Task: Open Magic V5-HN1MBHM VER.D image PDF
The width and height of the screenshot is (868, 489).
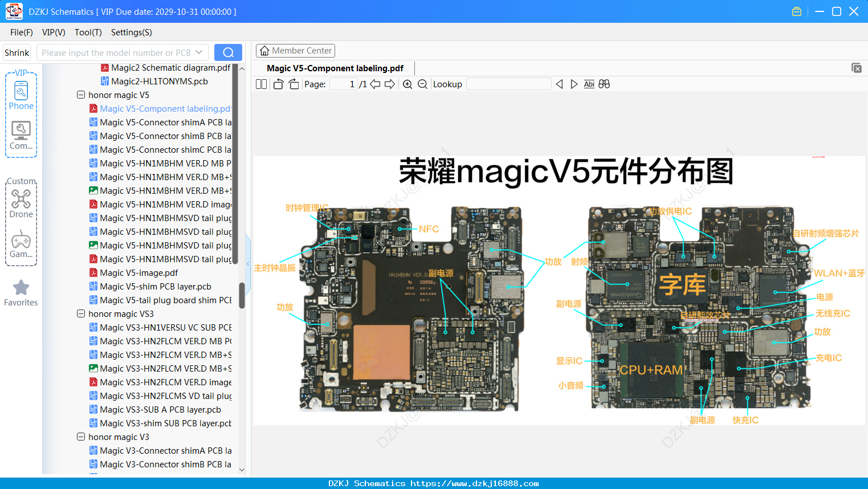Action: [x=160, y=205]
